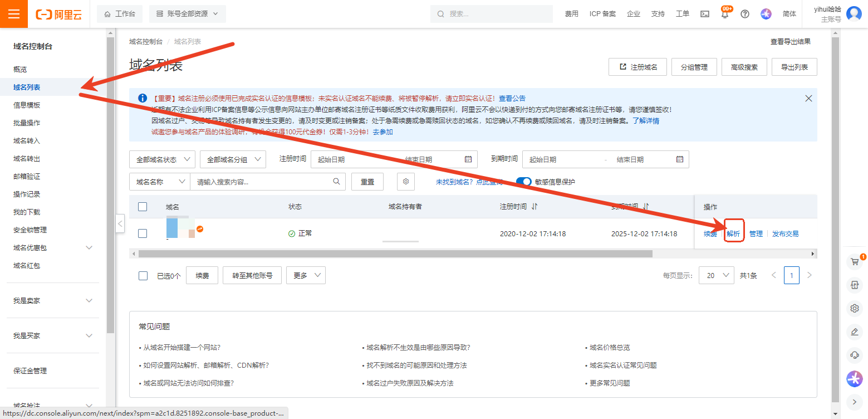
Task: Click the main page vertical scrollbar
Action: [835, 219]
